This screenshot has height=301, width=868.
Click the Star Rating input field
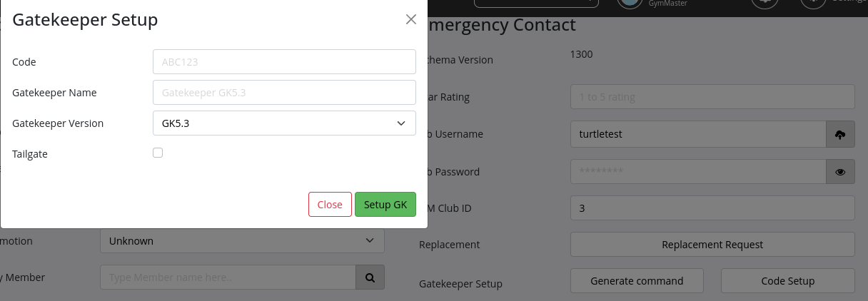pyautogui.click(x=712, y=96)
